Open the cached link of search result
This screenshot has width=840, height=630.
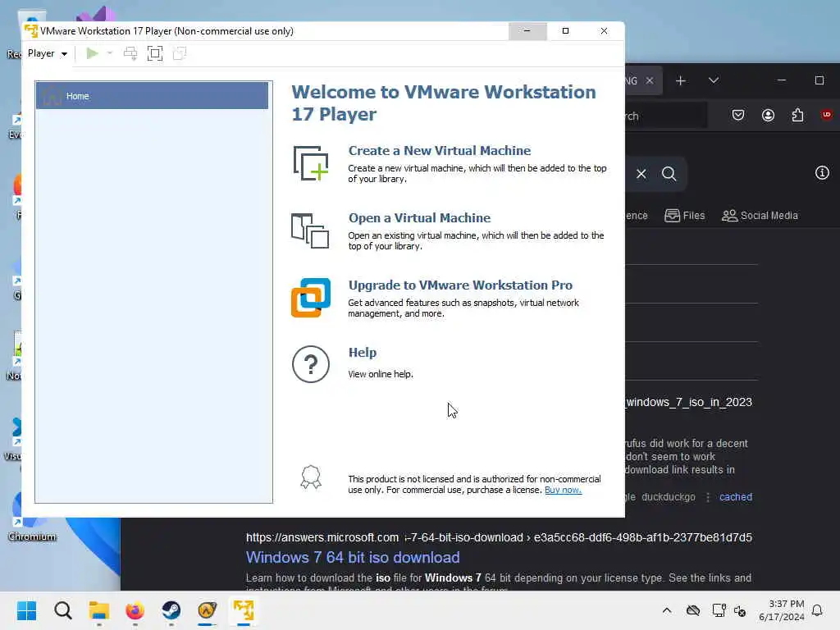click(736, 496)
